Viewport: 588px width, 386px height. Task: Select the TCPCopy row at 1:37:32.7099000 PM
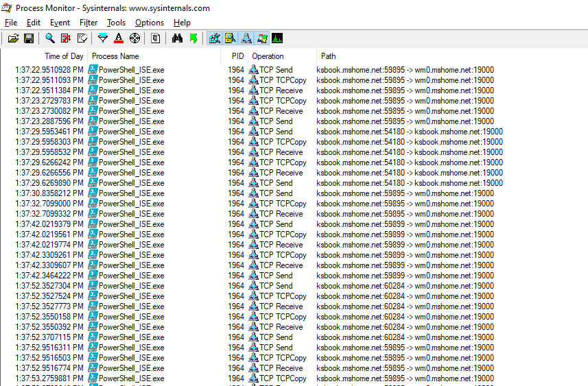pyautogui.click(x=294, y=204)
